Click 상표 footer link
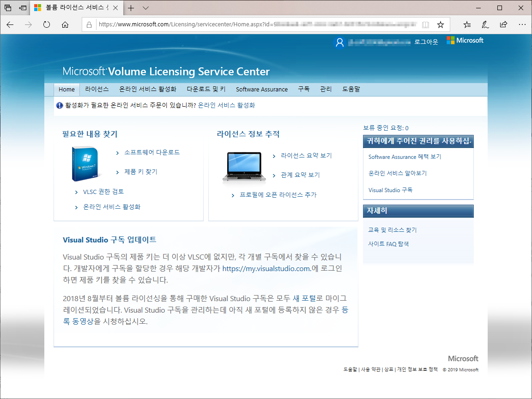This screenshot has height=399, width=532. [389, 369]
